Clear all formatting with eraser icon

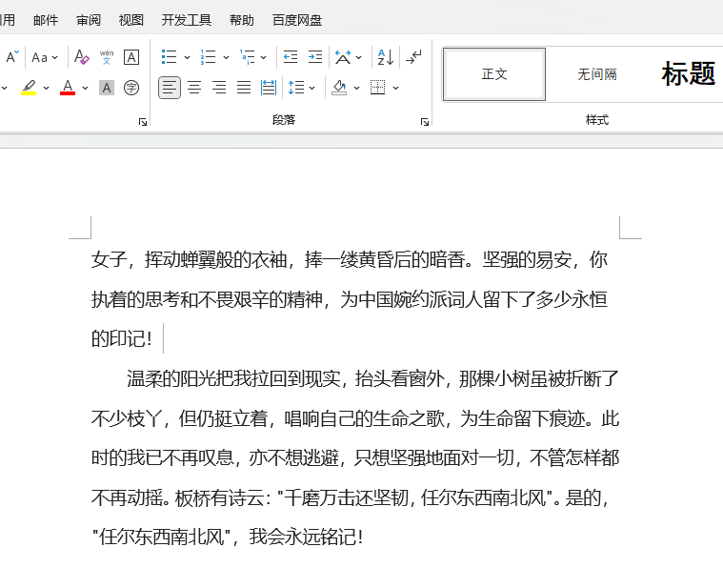coord(82,57)
